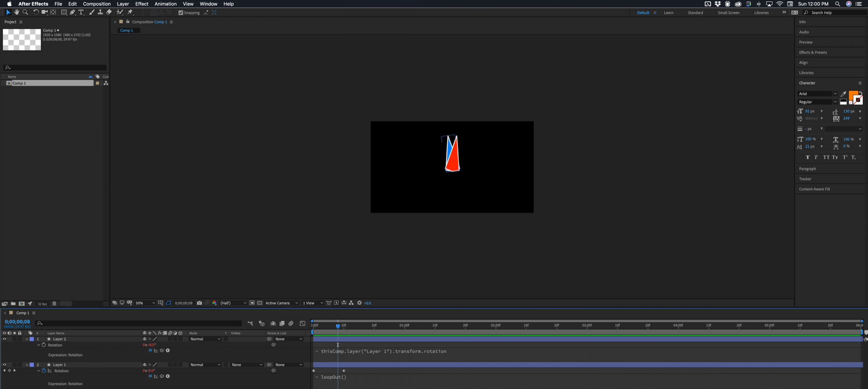Click the Paragraph panel header
The width and height of the screenshot is (868, 389).
coord(807,169)
